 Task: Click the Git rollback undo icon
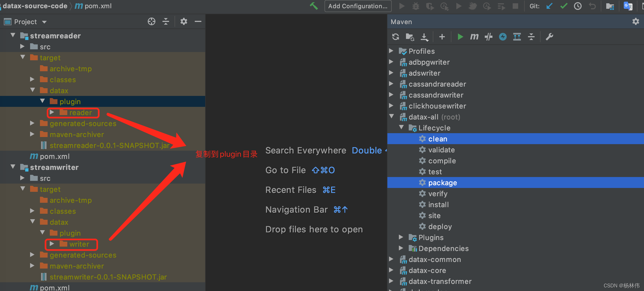(x=592, y=6)
